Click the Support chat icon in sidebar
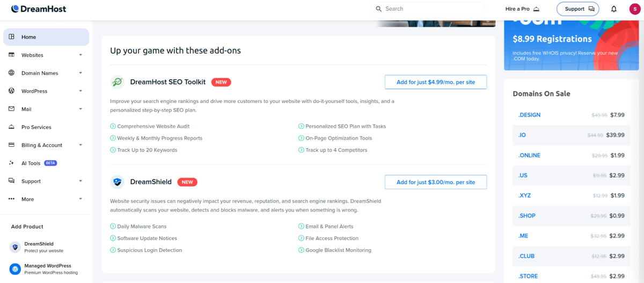The height and width of the screenshot is (283, 644). click(11, 181)
